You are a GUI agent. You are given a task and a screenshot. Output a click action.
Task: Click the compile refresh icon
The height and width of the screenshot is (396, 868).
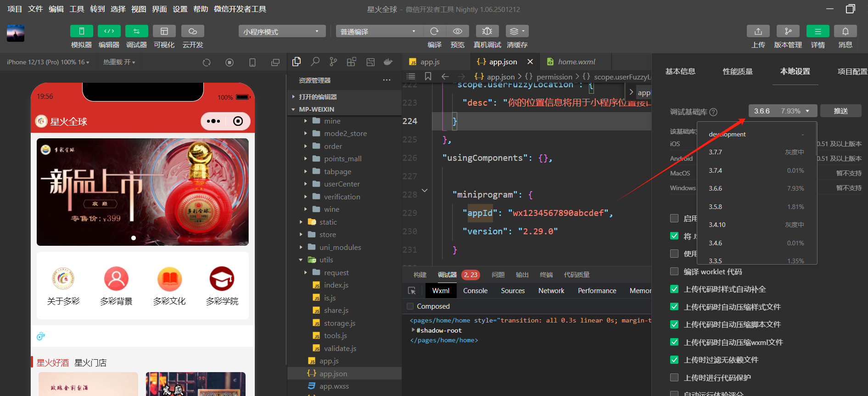tap(434, 31)
